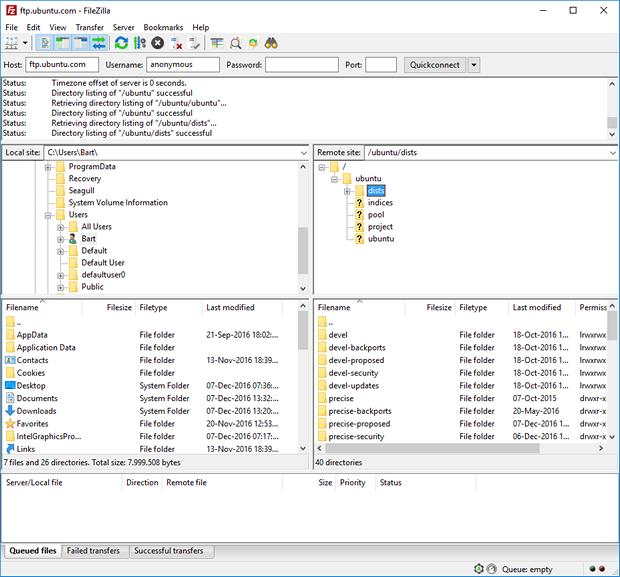Select the indices folder in remote tree
The image size is (620, 577).
(x=380, y=202)
